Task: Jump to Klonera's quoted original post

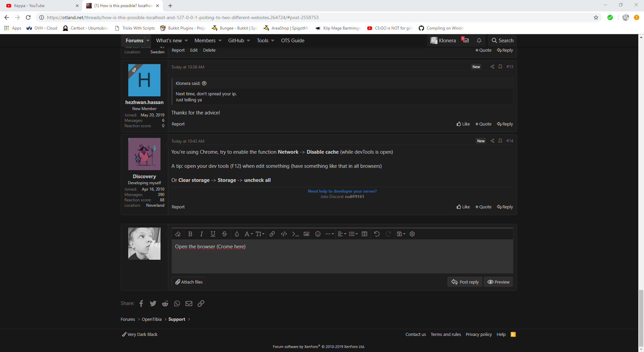Action: [204, 84]
